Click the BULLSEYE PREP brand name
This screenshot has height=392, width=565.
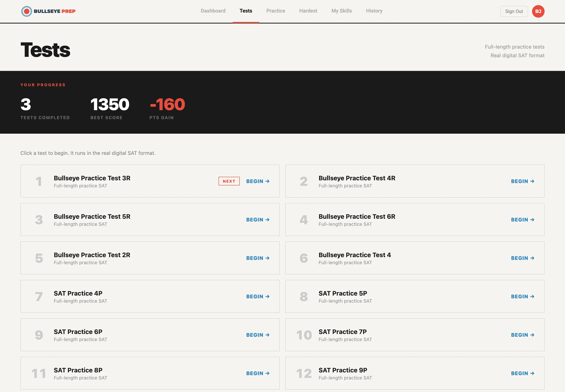tap(55, 11)
